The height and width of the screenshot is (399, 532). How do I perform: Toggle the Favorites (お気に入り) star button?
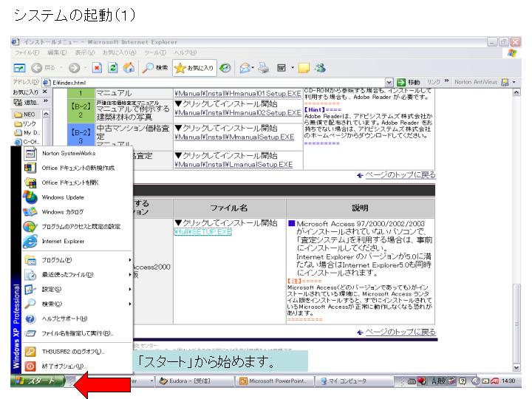[x=194, y=68]
